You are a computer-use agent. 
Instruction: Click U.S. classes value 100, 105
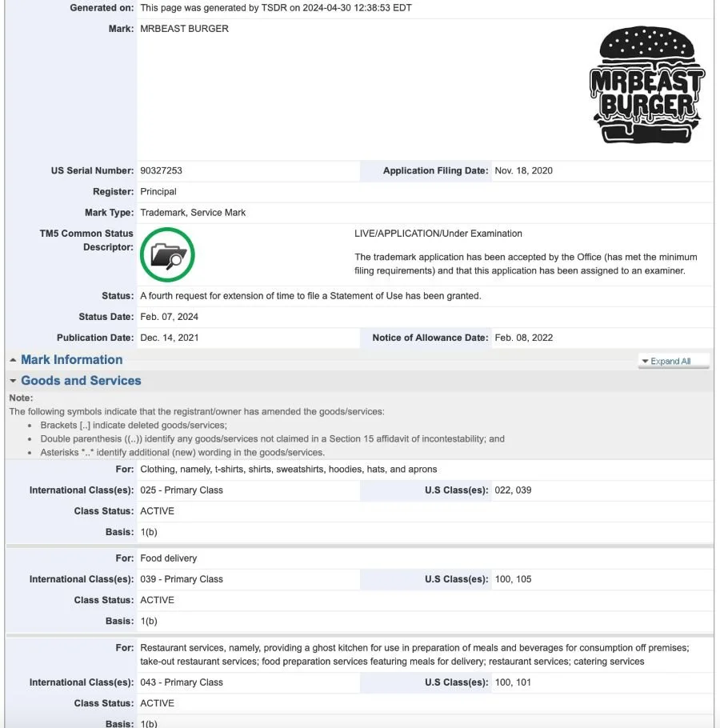click(513, 579)
